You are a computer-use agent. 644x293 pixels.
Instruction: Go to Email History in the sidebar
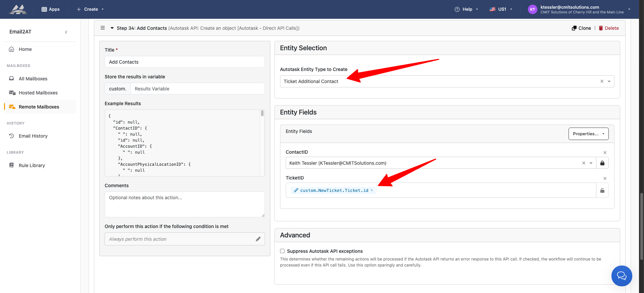coord(33,136)
